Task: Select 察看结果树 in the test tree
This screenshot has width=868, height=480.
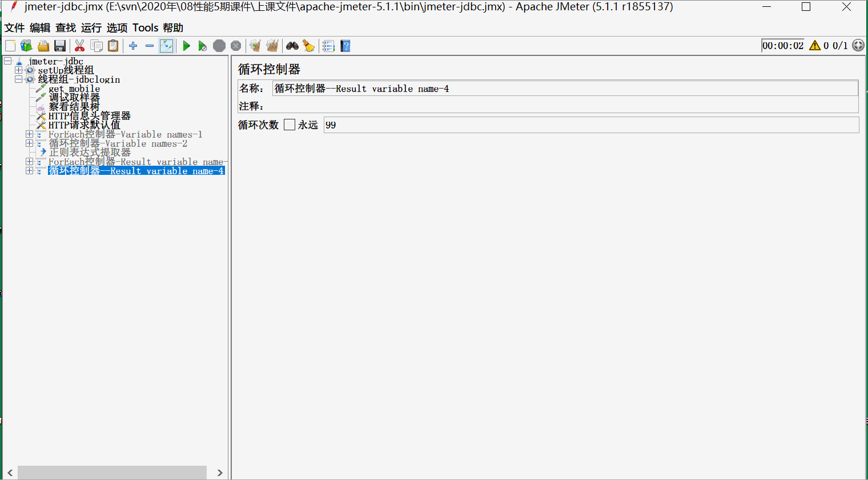Action: tap(74, 107)
